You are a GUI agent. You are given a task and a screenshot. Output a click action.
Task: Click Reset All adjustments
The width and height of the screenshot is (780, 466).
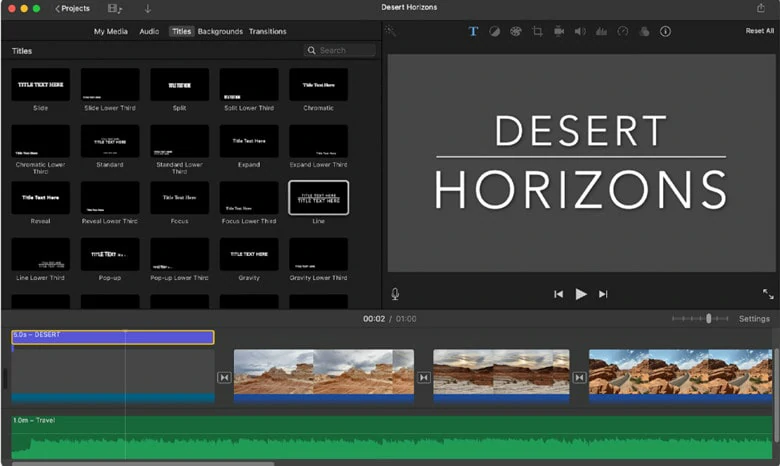(759, 31)
